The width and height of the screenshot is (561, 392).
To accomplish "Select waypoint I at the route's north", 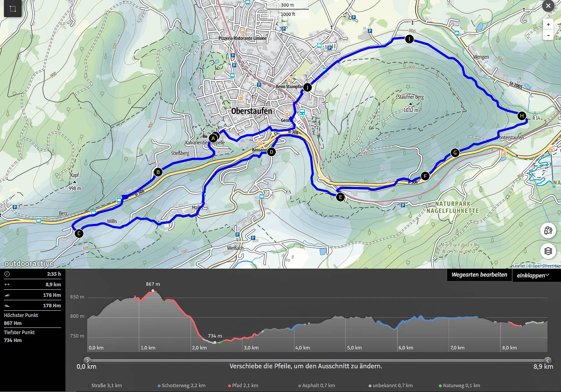I will pyautogui.click(x=409, y=40).
